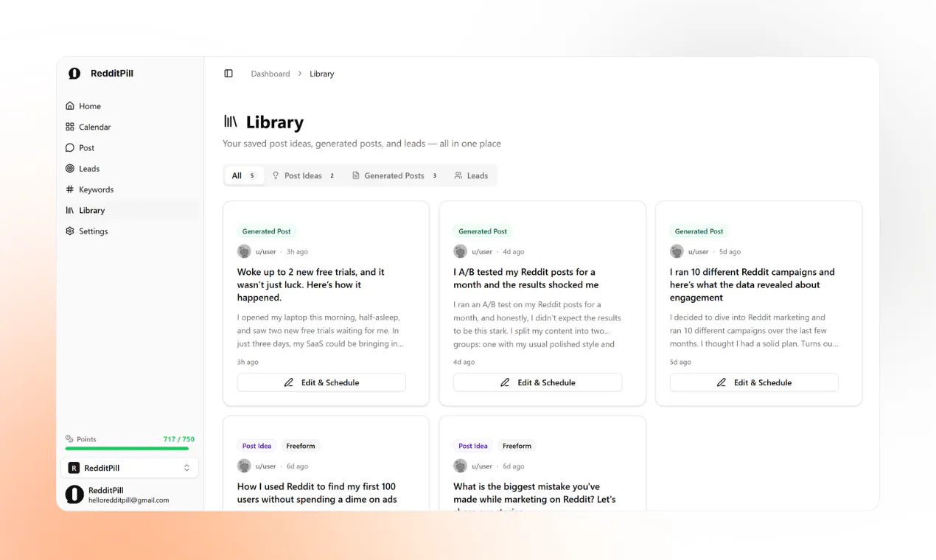936x560 pixels.
Task: Click the green Points progress bar
Action: [x=127, y=448]
